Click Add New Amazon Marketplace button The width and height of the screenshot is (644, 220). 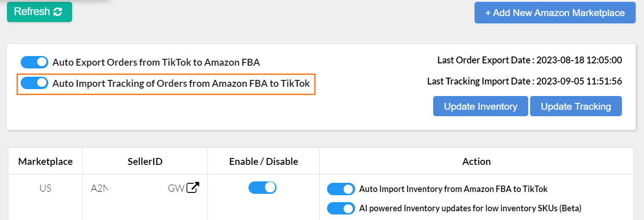[x=554, y=13]
